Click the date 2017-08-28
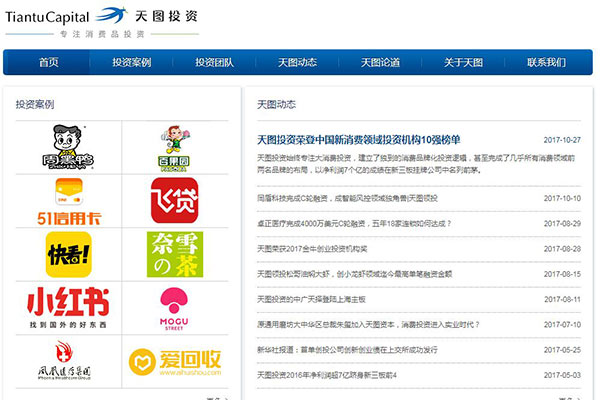This screenshot has height=400, width=600. [x=562, y=249]
